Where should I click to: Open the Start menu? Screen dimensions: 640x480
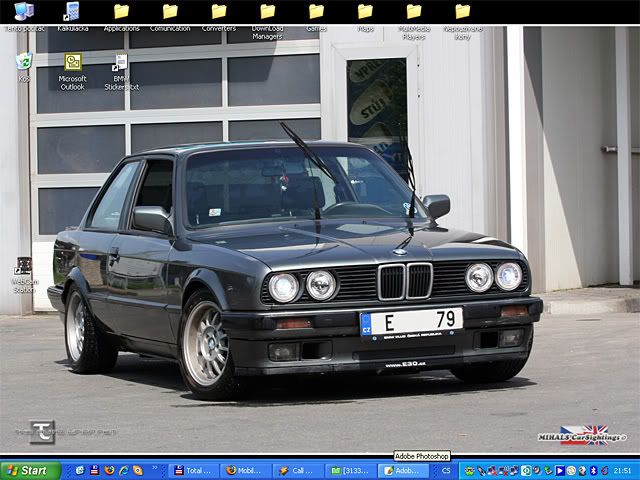tap(31, 471)
